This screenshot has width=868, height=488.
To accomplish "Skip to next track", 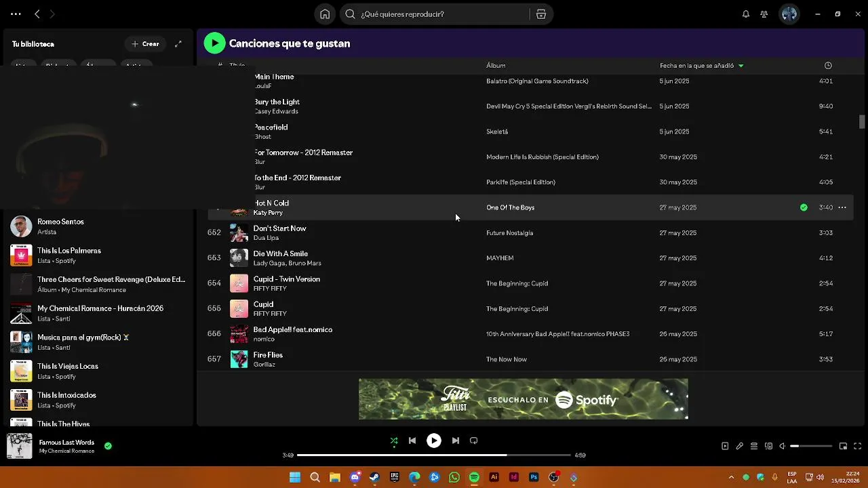I will coord(456,441).
